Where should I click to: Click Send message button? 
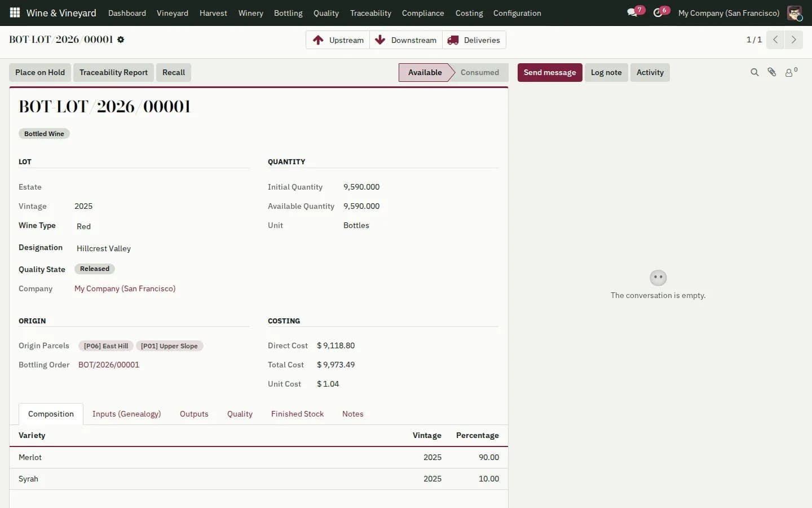click(x=550, y=72)
